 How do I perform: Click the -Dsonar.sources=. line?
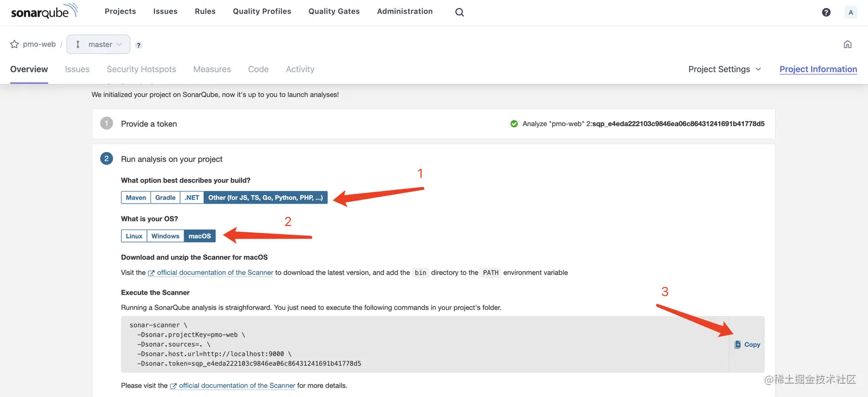click(x=174, y=344)
